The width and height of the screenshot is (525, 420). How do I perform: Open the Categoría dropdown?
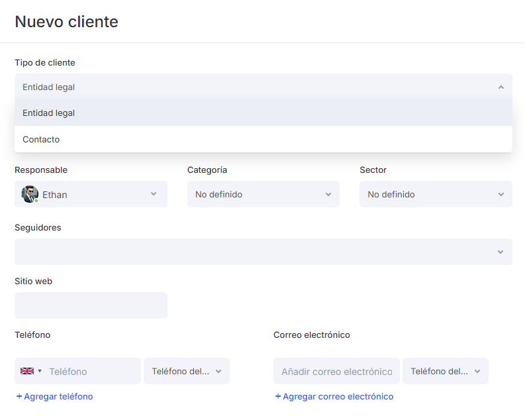click(x=263, y=194)
